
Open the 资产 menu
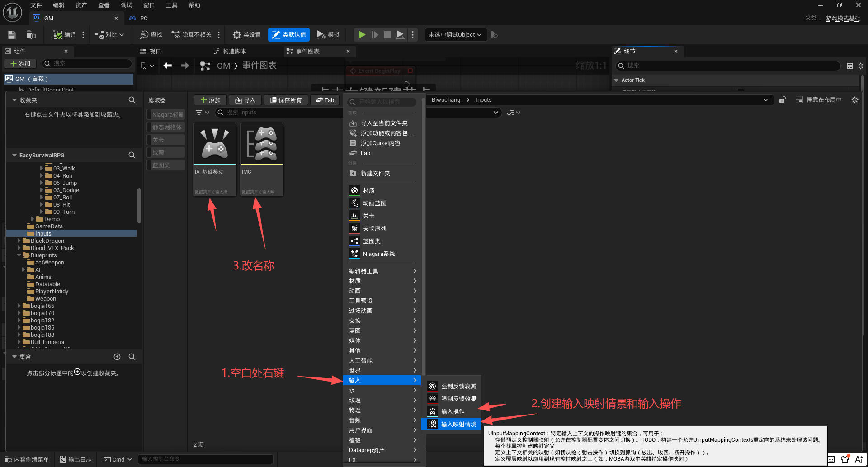pyautogui.click(x=81, y=5)
